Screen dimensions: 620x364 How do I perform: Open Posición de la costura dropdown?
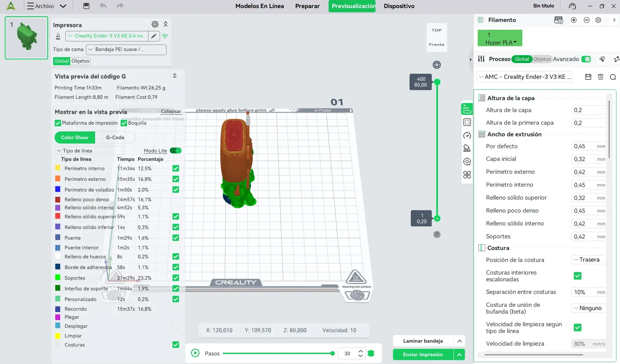[589, 260]
